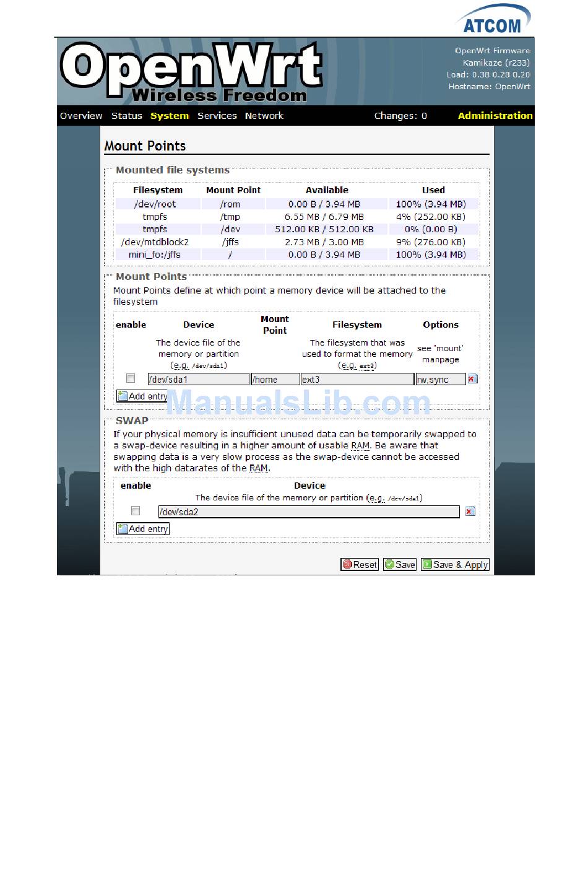Select the System menu item
Image resolution: width=588 pixels, height=872 pixels.
169,116
